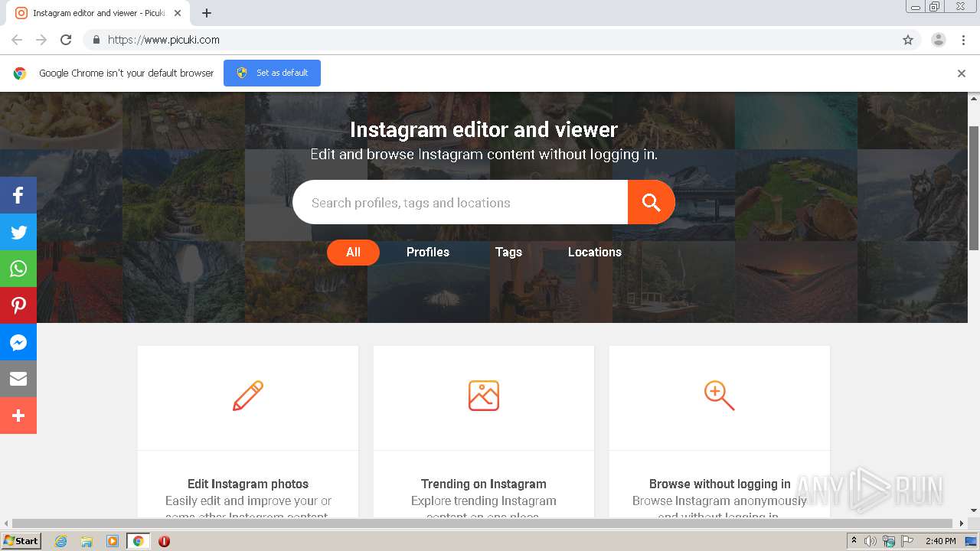Click the scroll down arrow of page
The image size is (980, 551).
974,510
